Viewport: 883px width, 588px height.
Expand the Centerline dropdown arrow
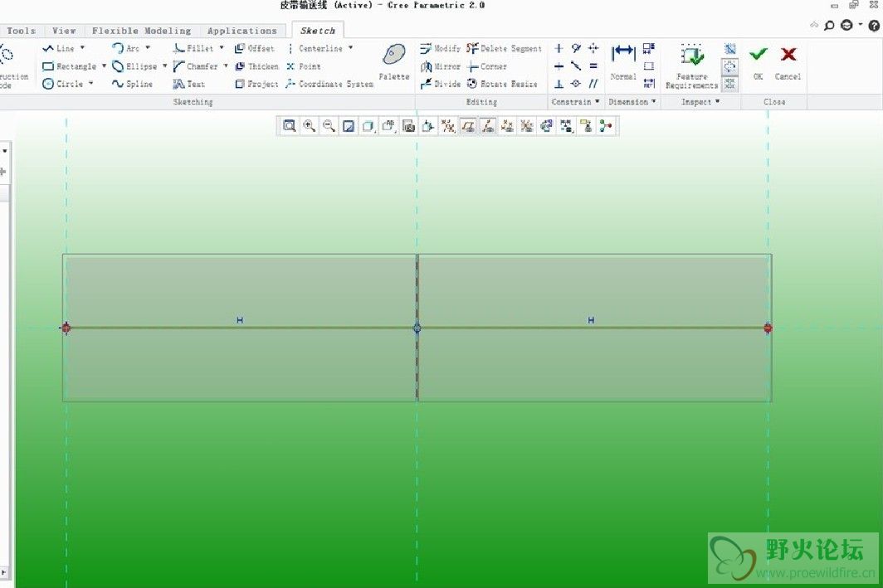tap(350, 48)
